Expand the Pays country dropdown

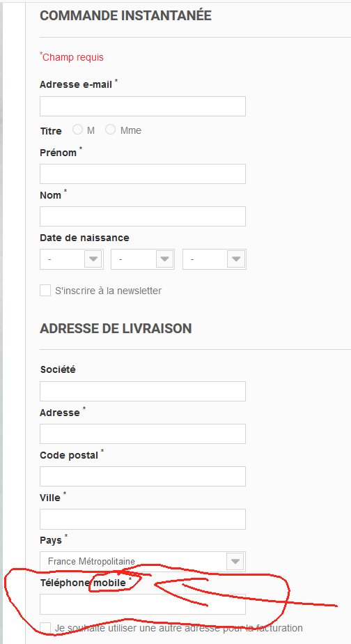point(143,562)
